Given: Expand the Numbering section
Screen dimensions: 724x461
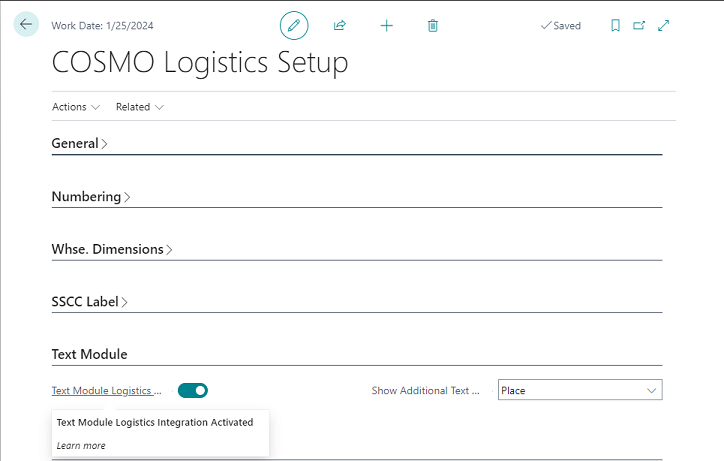Looking at the screenshot, I should point(90,197).
